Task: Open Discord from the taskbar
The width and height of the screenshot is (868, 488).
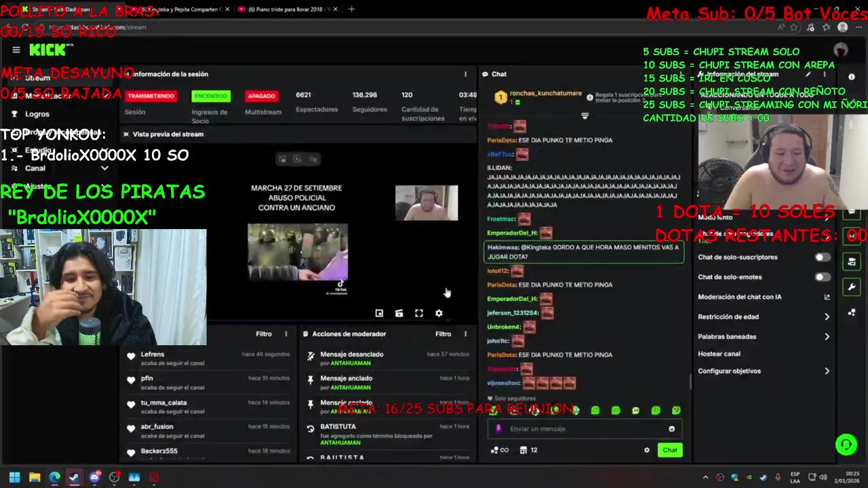Action: pos(94,477)
